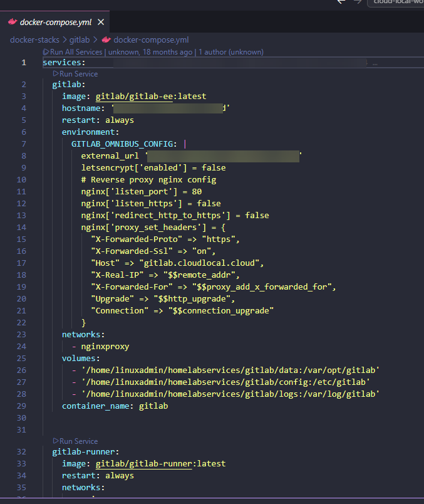Viewport: 424px width, 504px height.
Task: Open the gitlab/gitlab-runner image link
Action: pyautogui.click(x=143, y=464)
